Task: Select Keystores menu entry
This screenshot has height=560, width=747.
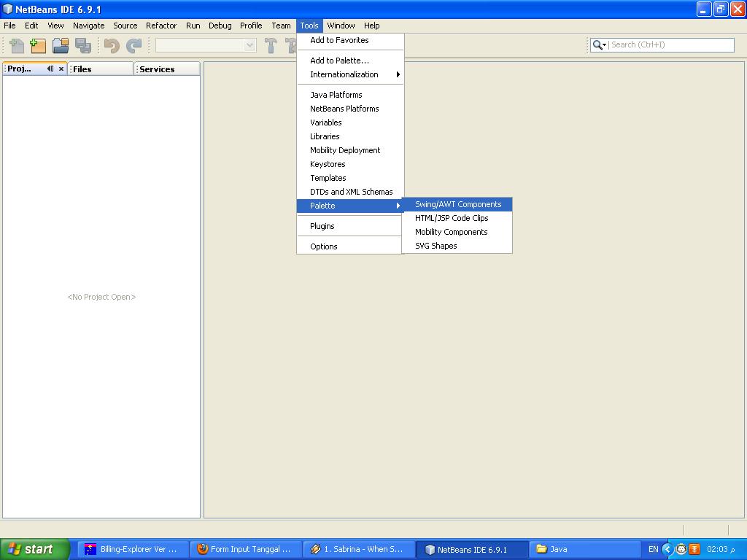Action: pyautogui.click(x=350, y=164)
